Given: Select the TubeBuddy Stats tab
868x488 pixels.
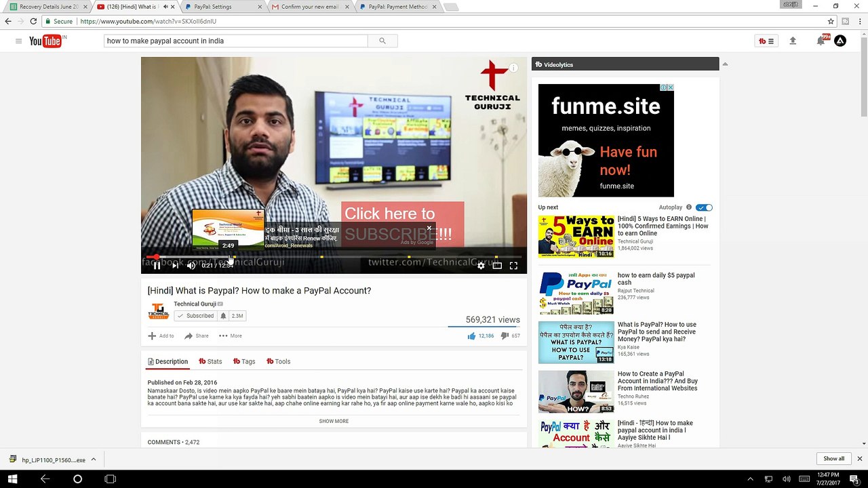Looking at the screenshot, I should (x=210, y=361).
